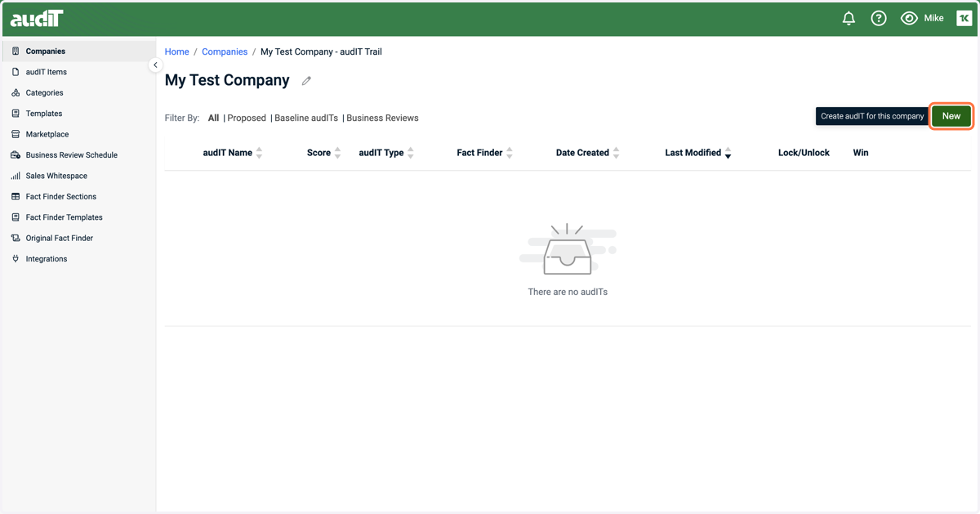
Task: Click the Business Review Schedule icon
Action: click(16, 154)
